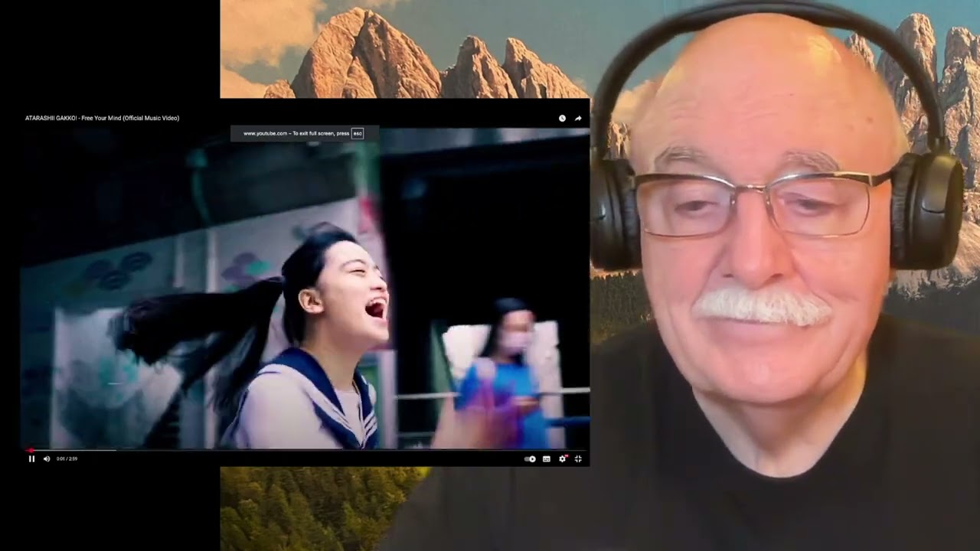Viewport: 980px width, 551px height.
Task: Click the playing video frame
Action: [x=306, y=288]
